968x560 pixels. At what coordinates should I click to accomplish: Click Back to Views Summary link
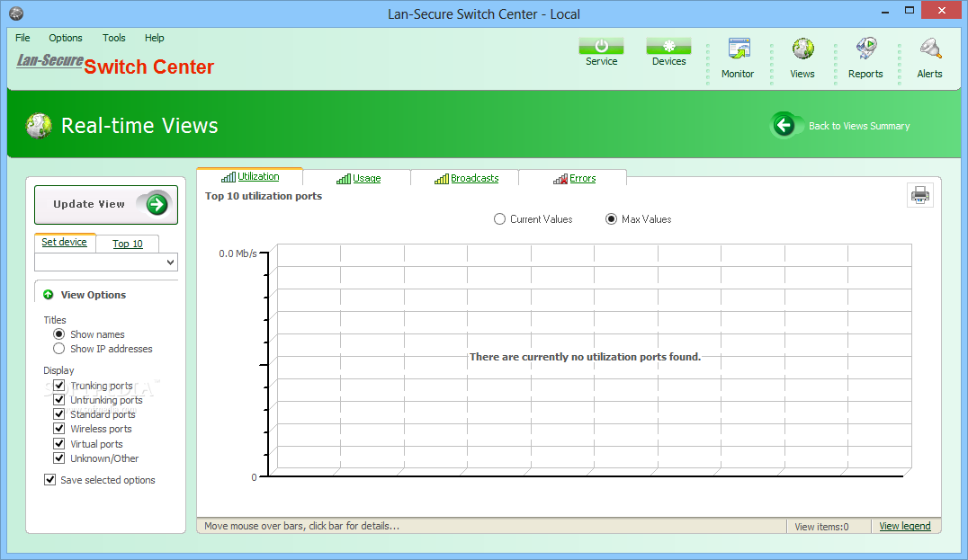coord(859,126)
